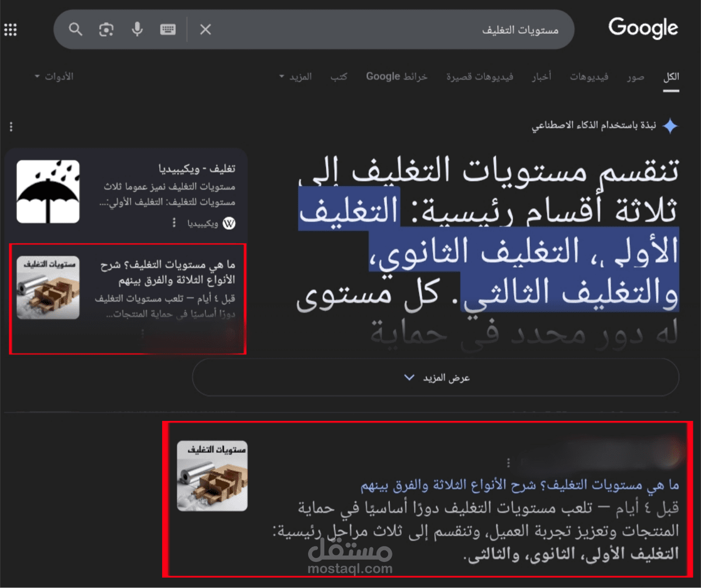Image resolution: width=701 pixels, height=588 pixels.
Task: Expand the المزيد dropdown menu
Action: click(x=296, y=77)
